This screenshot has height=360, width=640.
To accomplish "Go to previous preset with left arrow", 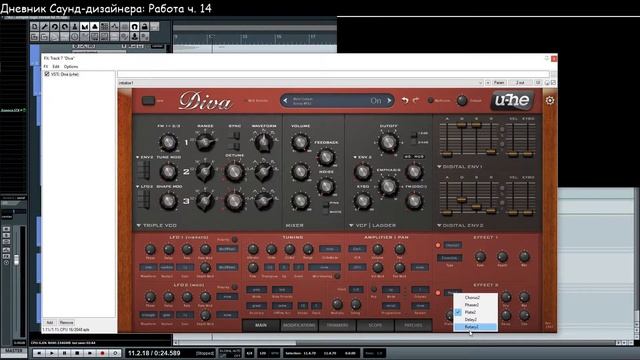I will coord(285,100).
